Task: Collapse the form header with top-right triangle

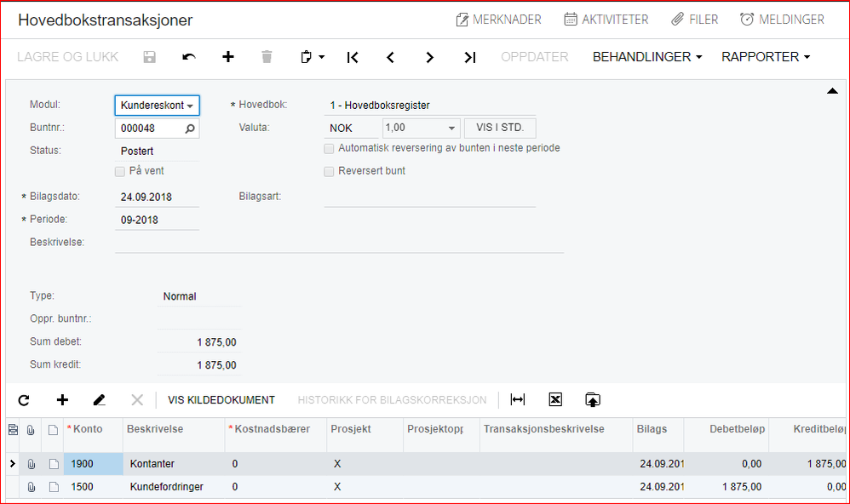Action: click(x=832, y=91)
